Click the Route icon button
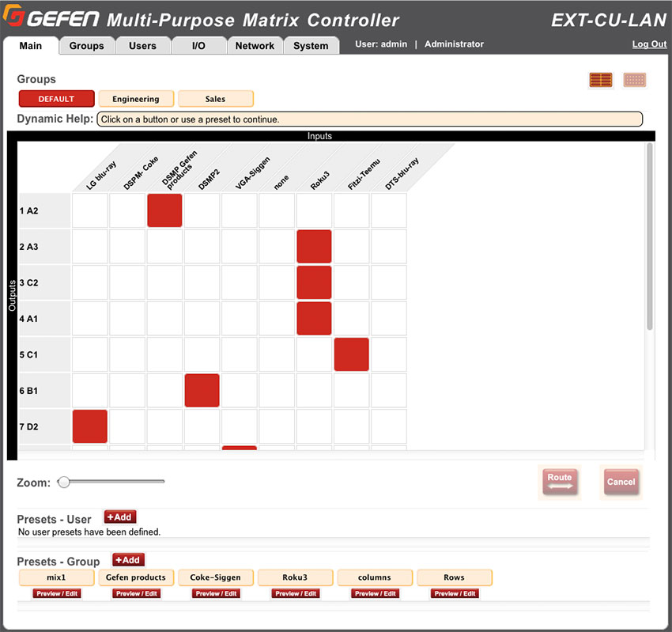The height and width of the screenshot is (632, 672). (560, 481)
